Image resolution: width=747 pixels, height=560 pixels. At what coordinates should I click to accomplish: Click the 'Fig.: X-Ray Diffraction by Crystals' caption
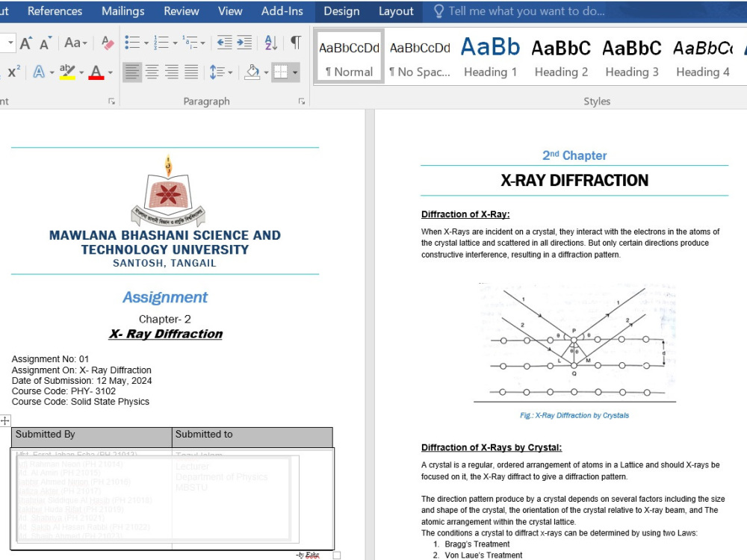[x=574, y=415]
